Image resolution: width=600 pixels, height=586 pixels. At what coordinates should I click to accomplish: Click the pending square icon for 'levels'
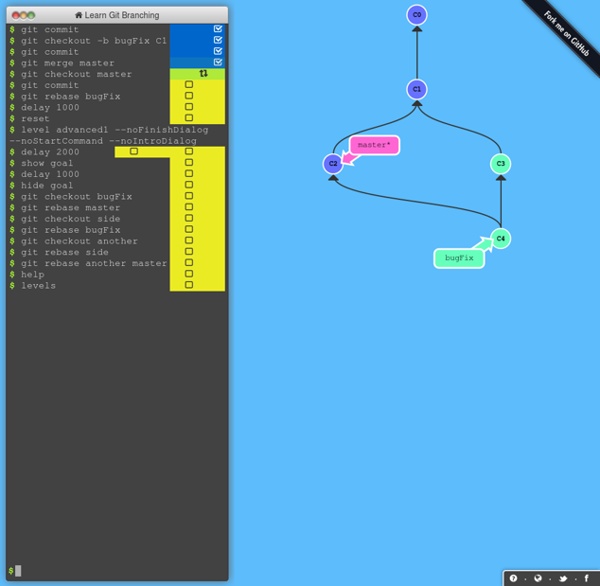click(189, 284)
